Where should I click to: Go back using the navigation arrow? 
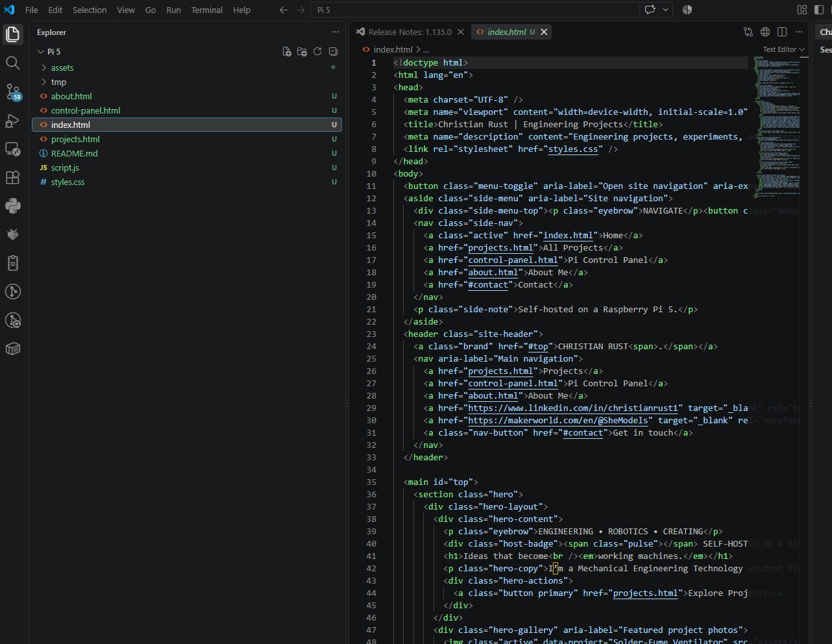(284, 10)
